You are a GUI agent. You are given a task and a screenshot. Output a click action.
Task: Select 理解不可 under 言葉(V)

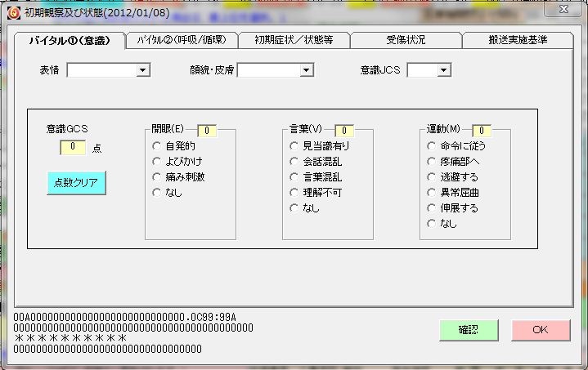coord(294,192)
